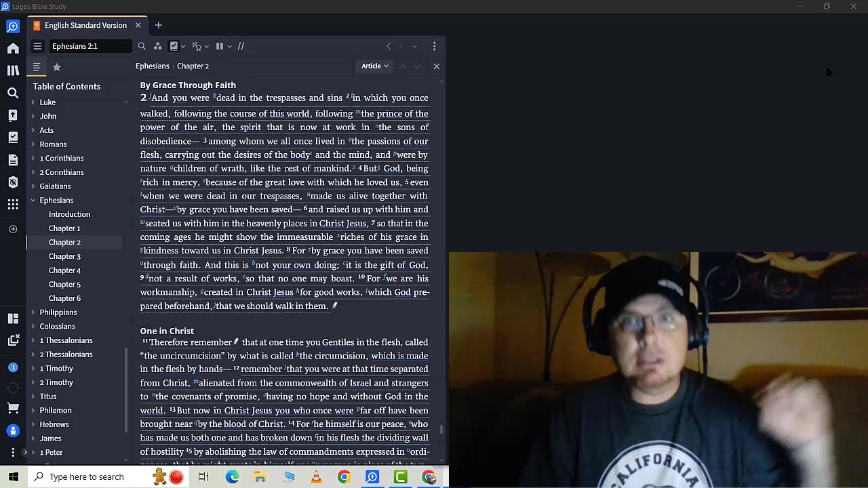Open Microsoft Edge from the taskbar
868x488 pixels.
coord(232,477)
